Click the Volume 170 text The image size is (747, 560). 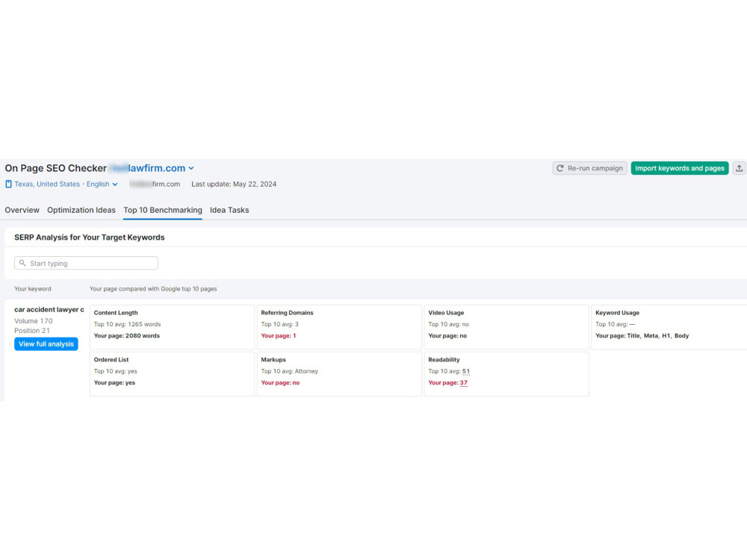pos(34,321)
